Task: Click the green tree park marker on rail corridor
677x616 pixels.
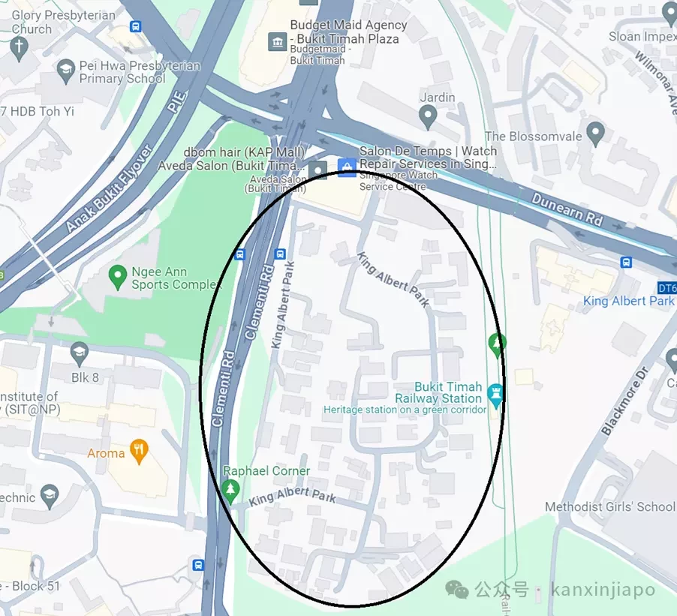Action: (497, 345)
